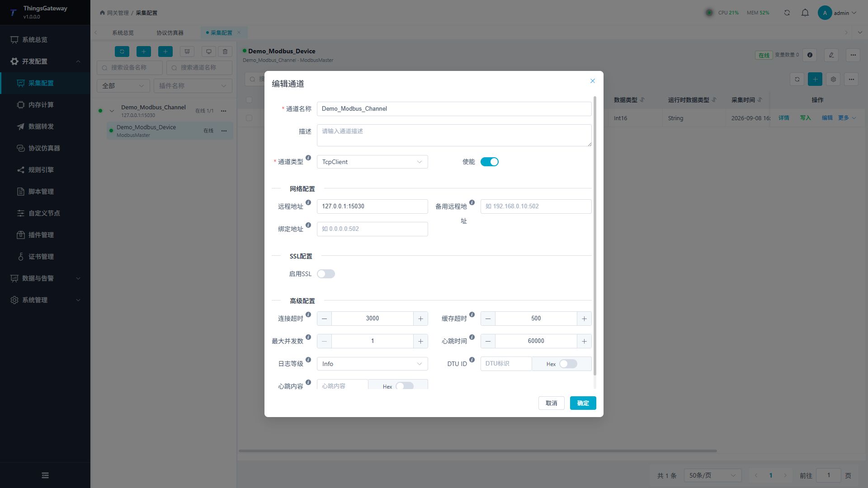Click the notification bell icon
This screenshot has width=868, height=488.
[805, 13]
